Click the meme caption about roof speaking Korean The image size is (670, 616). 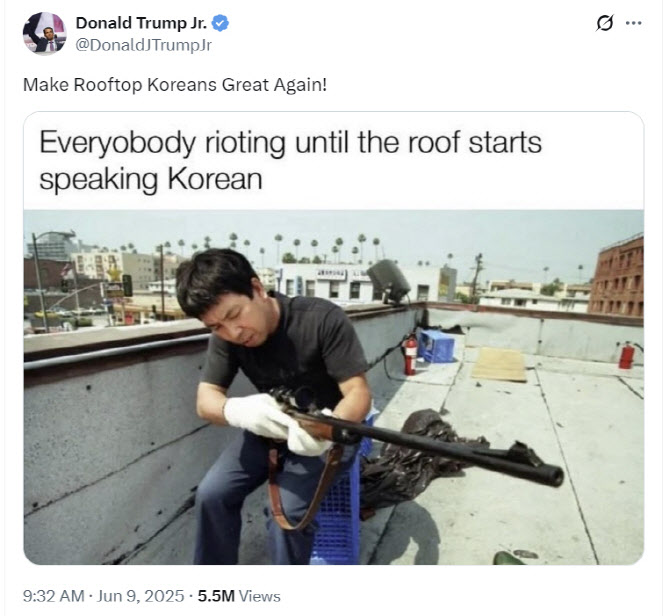291,160
